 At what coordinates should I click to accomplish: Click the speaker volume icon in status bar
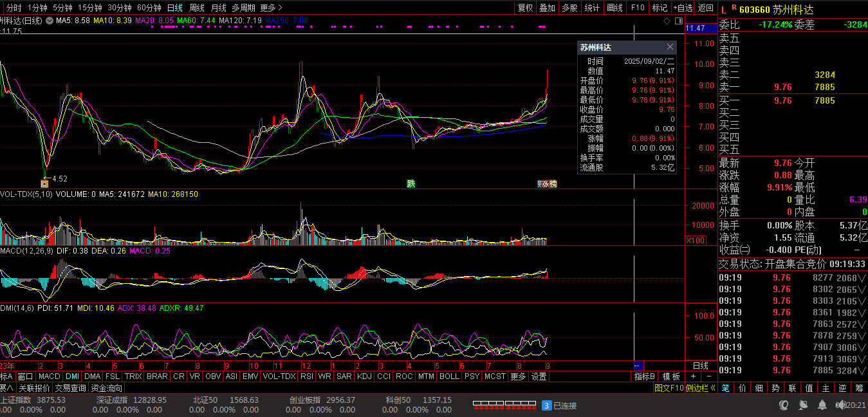pyautogui.click(x=840, y=405)
